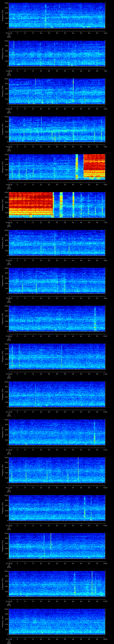The width and height of the screenshot is (114, 644).
Task: Select the spectrogram panel starting at 16:02:00
Action: [x=57, y=53]
